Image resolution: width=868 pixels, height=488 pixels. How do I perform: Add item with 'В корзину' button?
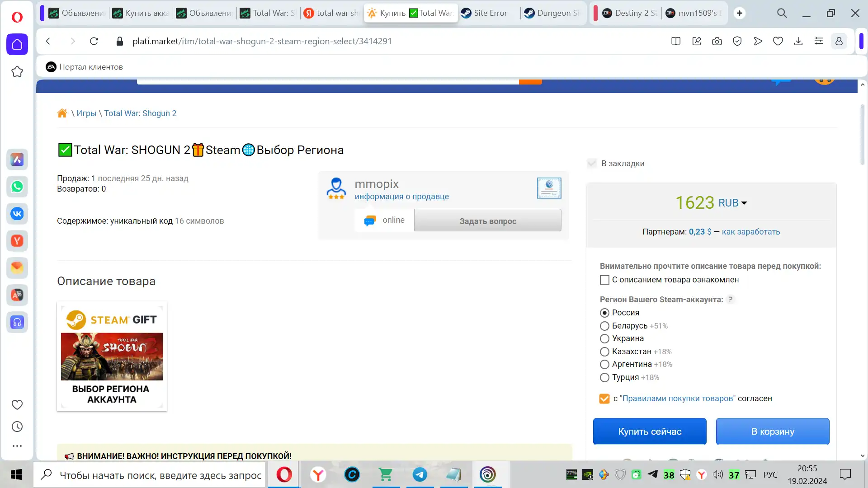coord(773,432)
